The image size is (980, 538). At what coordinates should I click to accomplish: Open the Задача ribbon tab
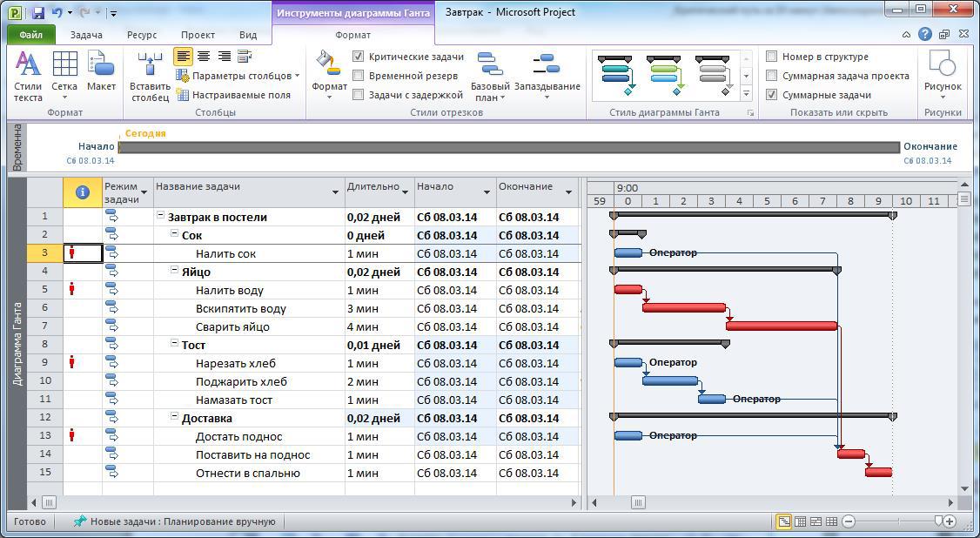pyautogui.click(x=86, y=35)
